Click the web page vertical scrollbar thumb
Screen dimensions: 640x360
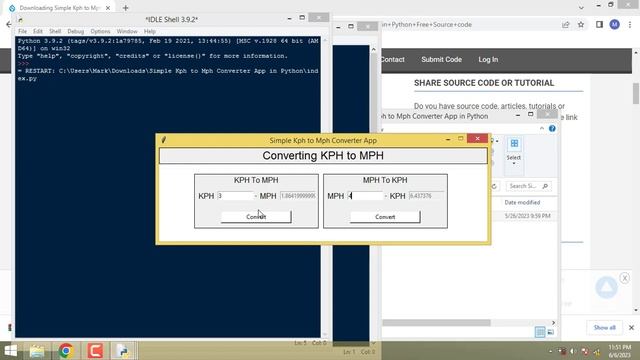coord(636,93)
